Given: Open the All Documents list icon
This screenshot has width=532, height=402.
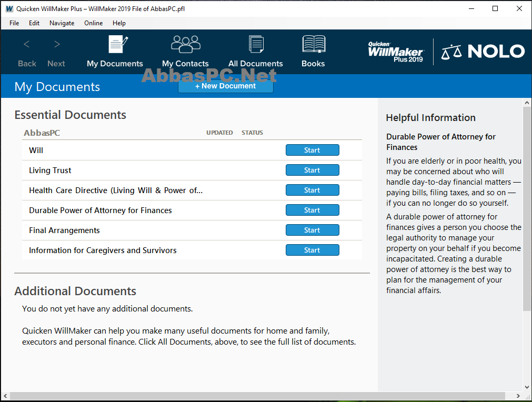Looking at the screenshot, I should (256, 44).
